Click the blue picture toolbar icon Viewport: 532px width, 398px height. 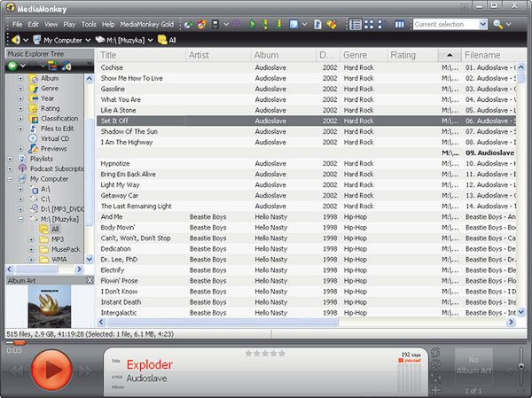coord(293,24)
